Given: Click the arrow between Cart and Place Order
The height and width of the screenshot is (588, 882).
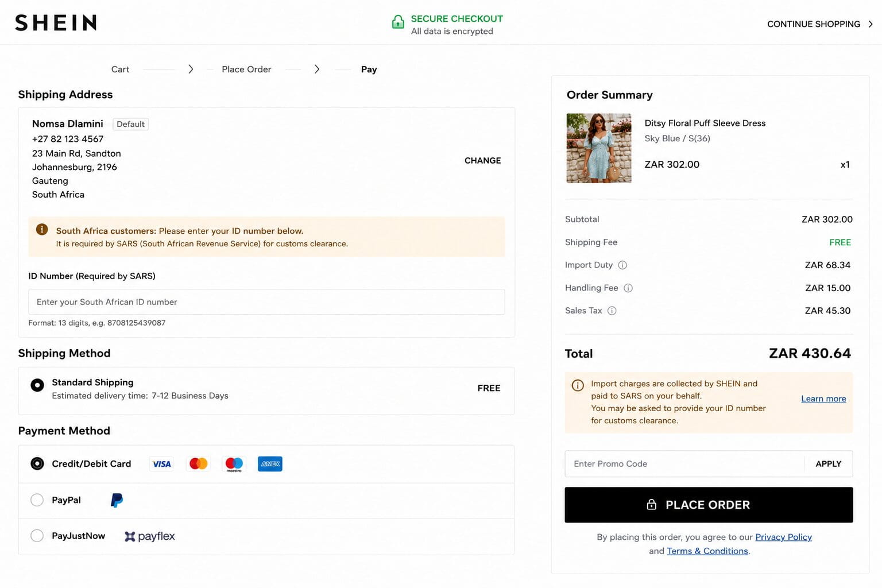Looking at the screenshot, I should coord(191,69).
